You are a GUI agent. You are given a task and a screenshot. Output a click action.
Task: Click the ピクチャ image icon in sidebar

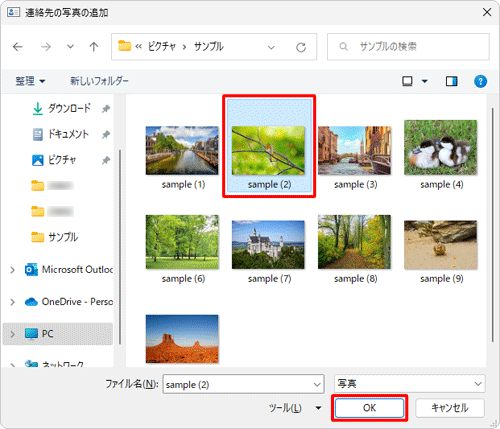click(x=38, y=160)
